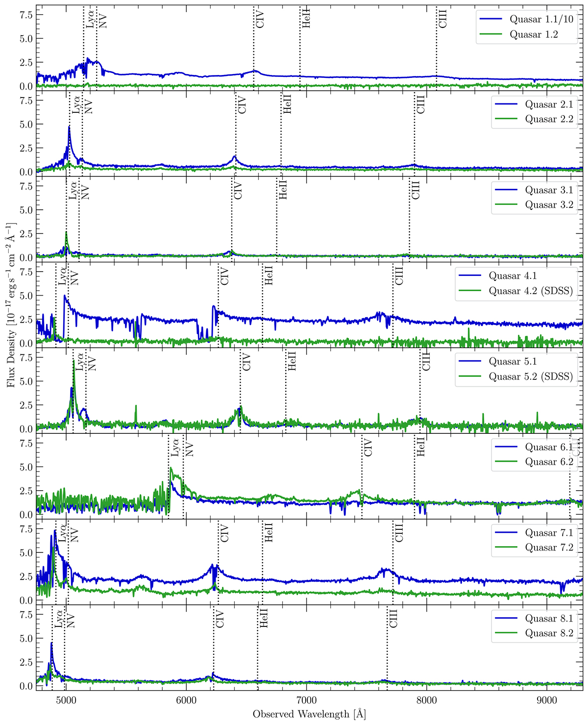The image size is (588, 725).
Task: Click the 9000 tick label on x-axis
Action: (x=546, y=699)
